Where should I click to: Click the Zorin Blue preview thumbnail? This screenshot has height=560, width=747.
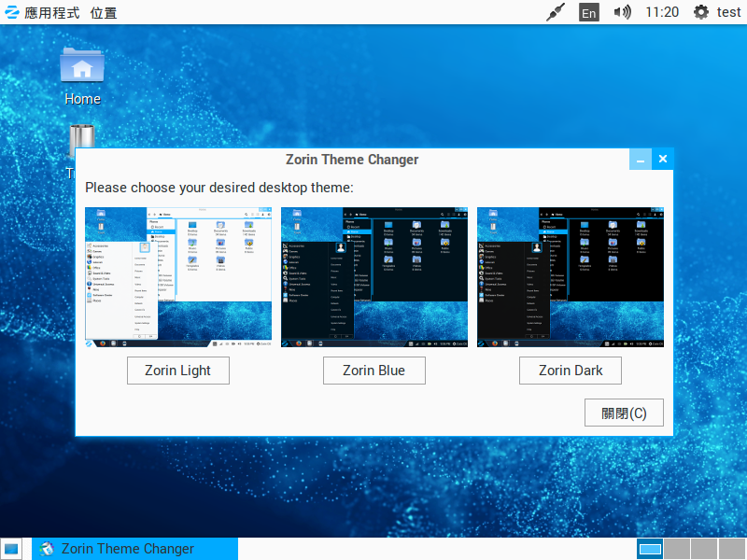pos(374,277)
